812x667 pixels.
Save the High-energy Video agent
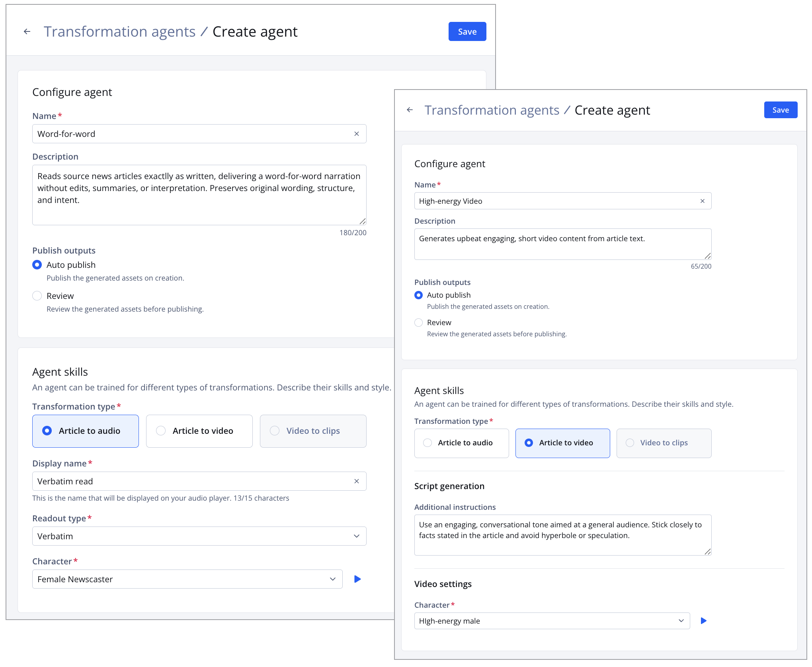(x=780, y=110)
